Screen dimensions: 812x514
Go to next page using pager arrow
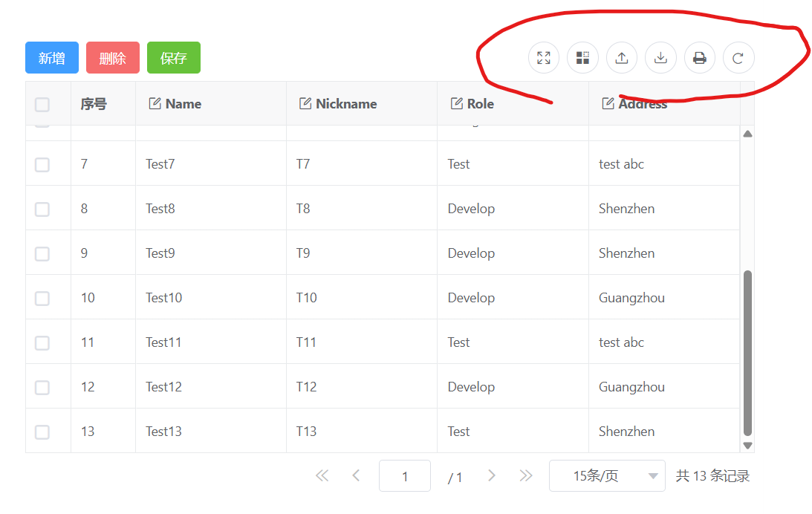tap(491, 475)
